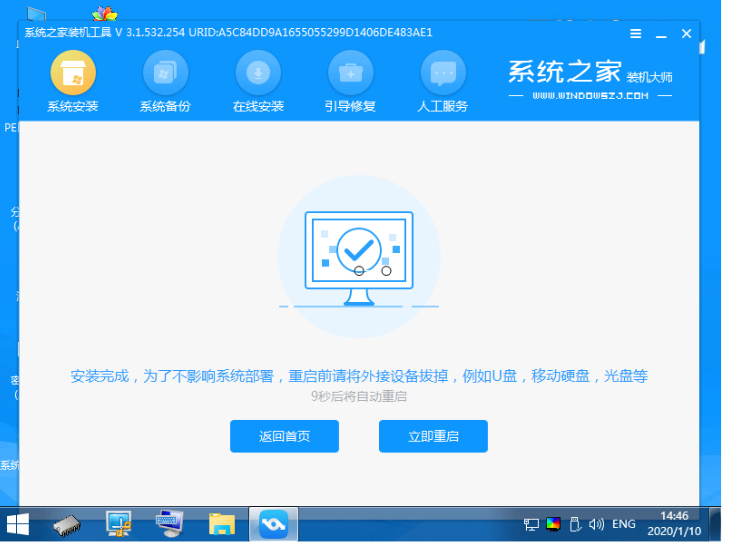Minimize the 系统之家 installer window
737x549 pixels.
click(661, 33)
